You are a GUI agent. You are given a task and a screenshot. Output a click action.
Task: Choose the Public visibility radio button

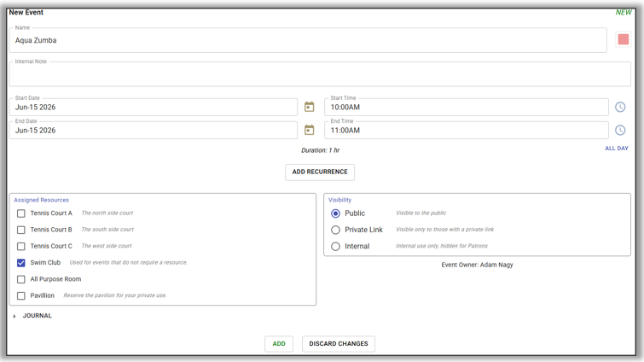pyautogui.click(x=335, y=213)
